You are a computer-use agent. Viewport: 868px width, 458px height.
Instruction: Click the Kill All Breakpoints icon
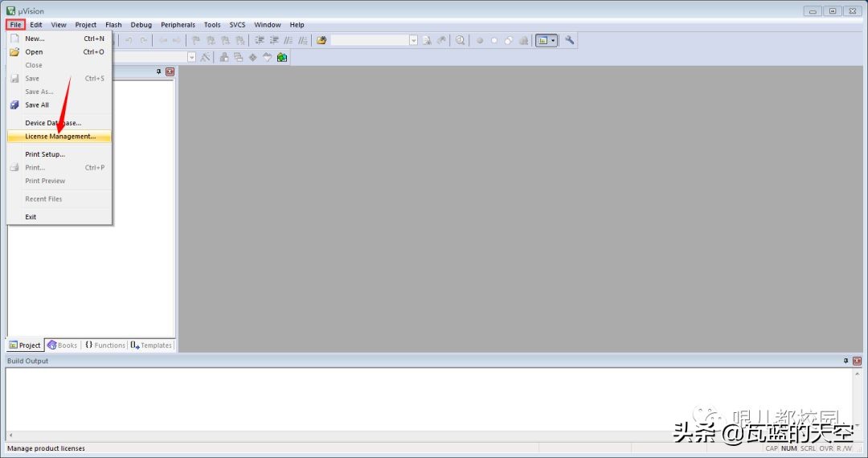(523, 40)
